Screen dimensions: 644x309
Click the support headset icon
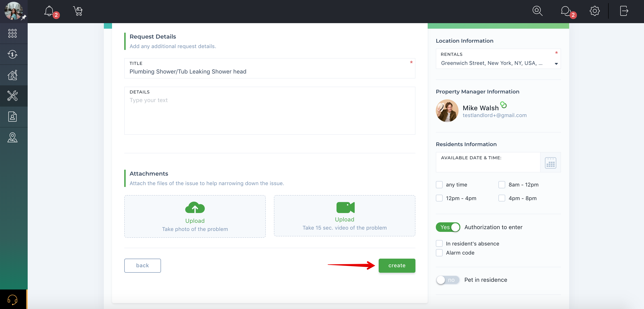pyautogui.click(x=12, y=299)
